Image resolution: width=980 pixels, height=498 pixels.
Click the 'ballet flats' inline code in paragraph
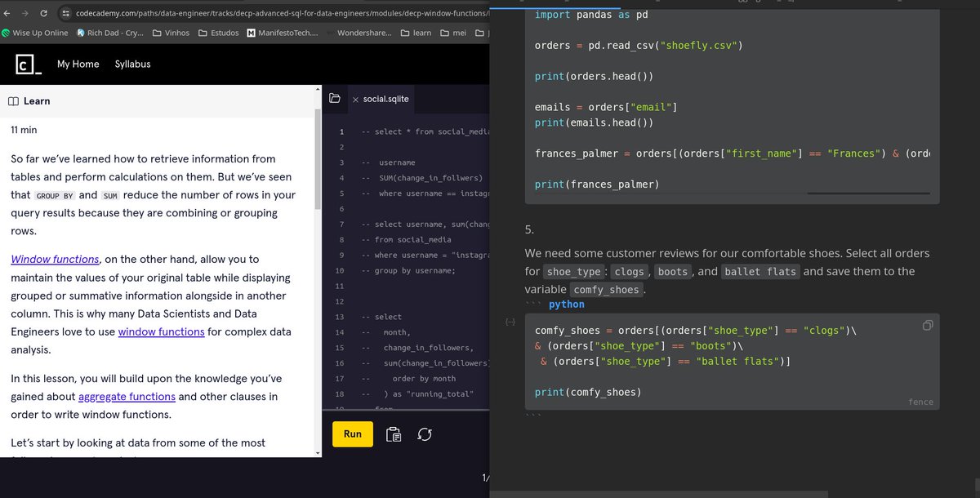point(759,272)
